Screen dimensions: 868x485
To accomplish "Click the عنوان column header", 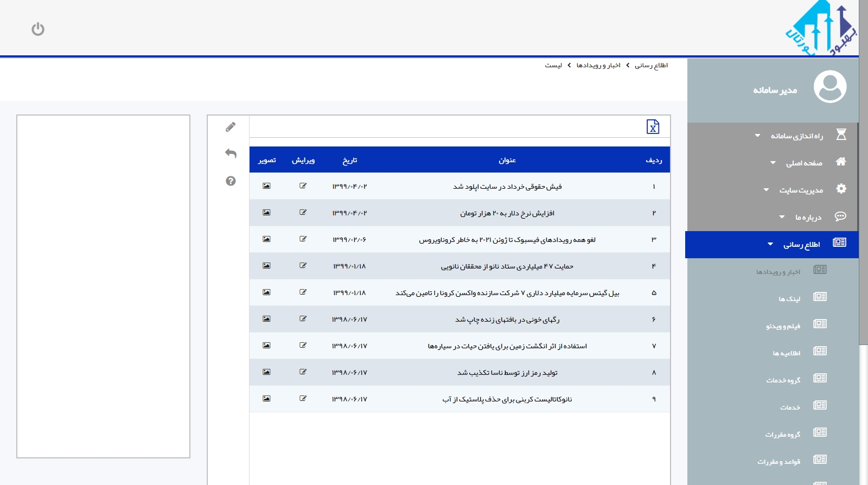I will click(x=507, y=160).
